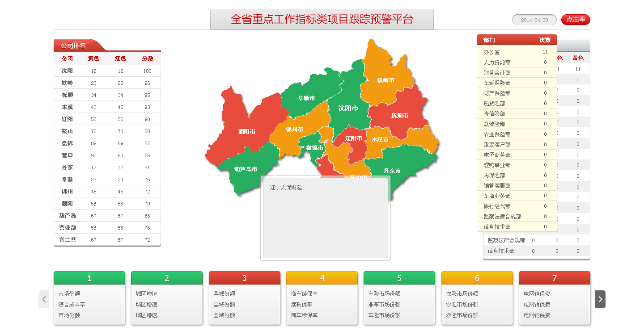Open card 3 red header

[x=244, y=278]
